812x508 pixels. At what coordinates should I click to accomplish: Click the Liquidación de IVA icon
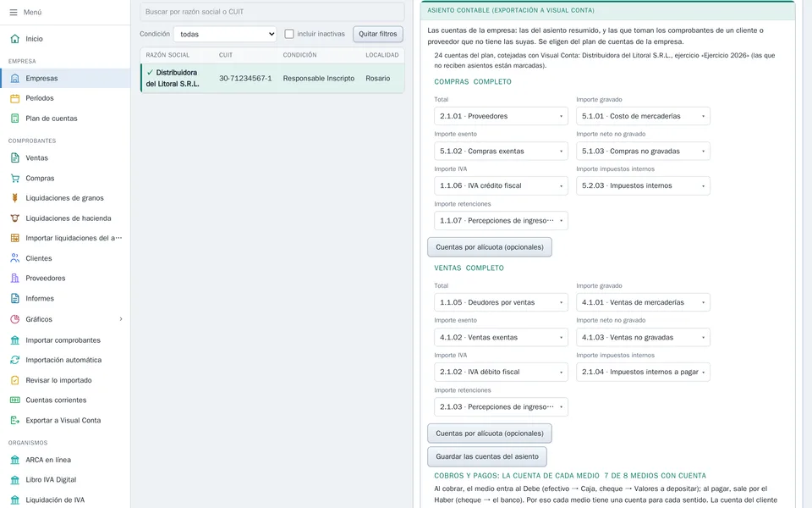(x=15, y=500)
